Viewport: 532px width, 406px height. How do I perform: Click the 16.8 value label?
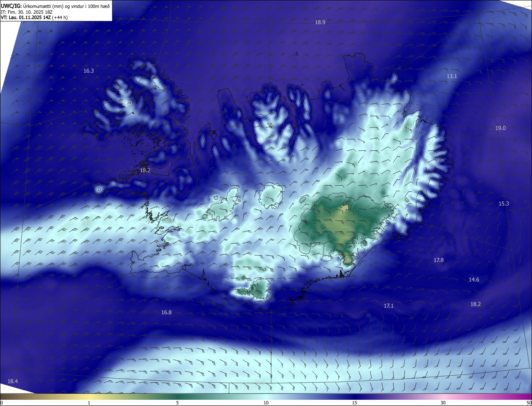(x=166, y=313)
